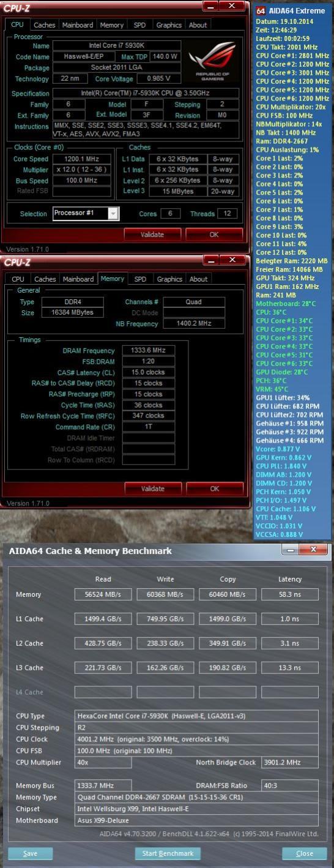Screen dimensions: 334x868
Task: Click OK in the CPU-Z Memory window
Action: 214,488
